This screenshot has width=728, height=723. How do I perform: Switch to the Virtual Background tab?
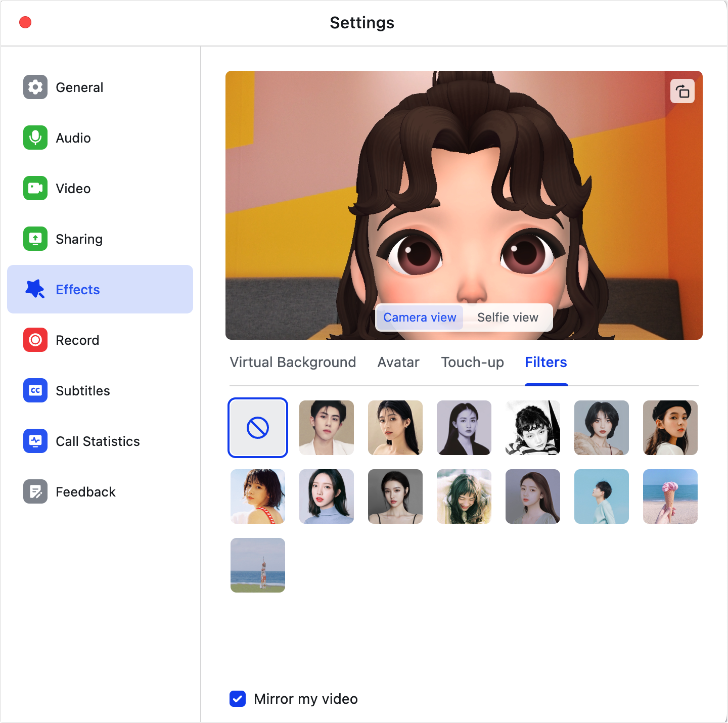click(293, 363)
